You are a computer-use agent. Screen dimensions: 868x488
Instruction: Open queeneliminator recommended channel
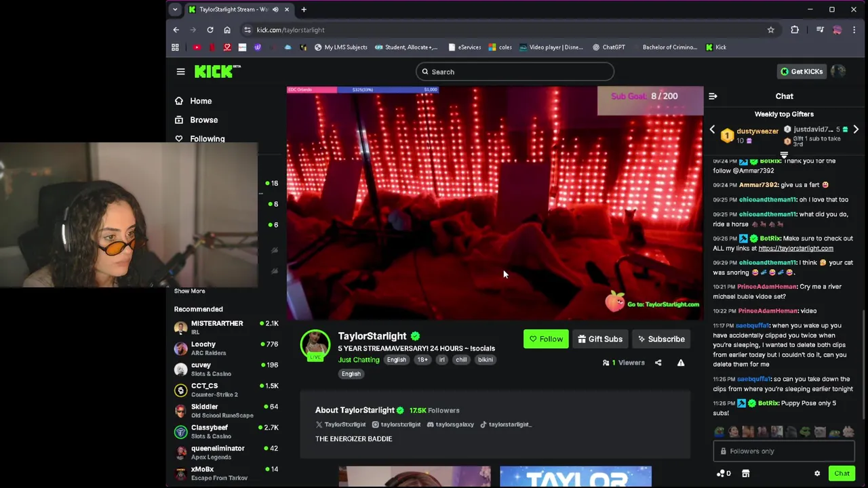(x=226, y=453)
